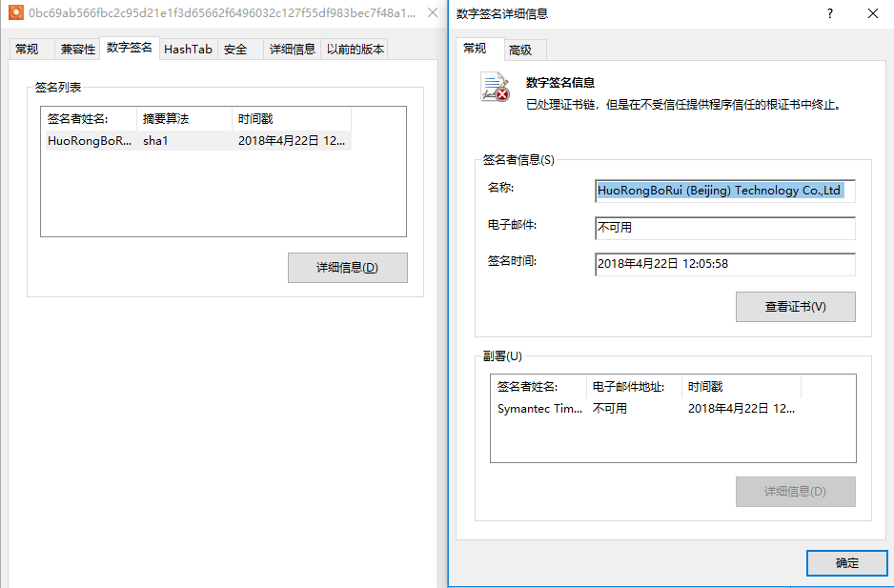Switch to the 常规 tab in properties window

(27, 50)
